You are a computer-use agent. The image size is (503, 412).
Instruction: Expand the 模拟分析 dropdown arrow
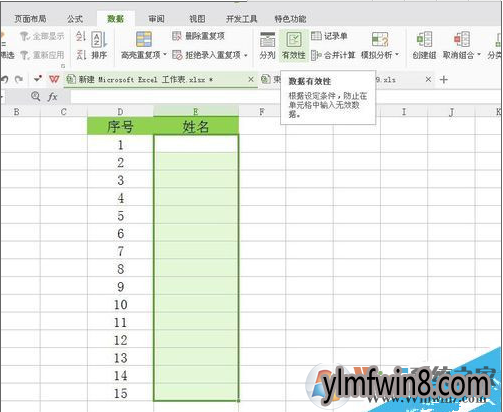(x=397, y=54)
